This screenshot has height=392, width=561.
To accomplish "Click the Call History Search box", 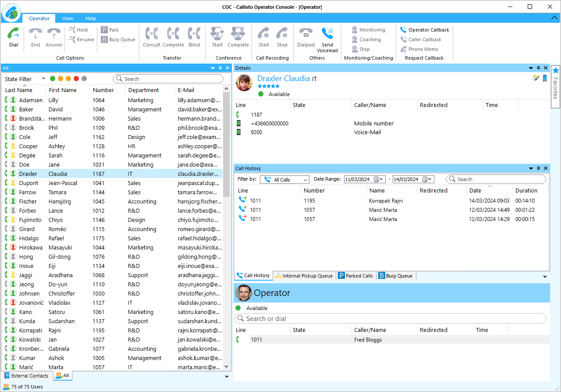I will pyautogui.click(x=496, y=179).
